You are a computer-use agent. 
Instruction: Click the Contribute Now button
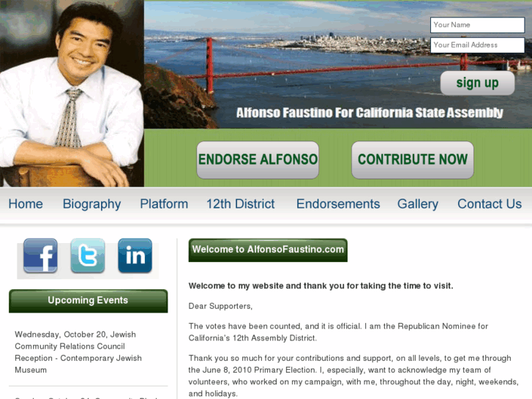coord(413,160)
